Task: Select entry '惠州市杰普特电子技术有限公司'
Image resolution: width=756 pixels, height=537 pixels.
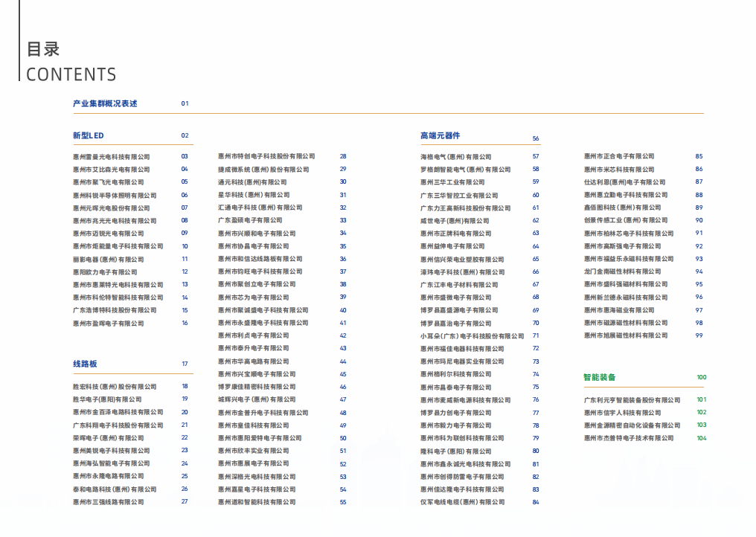Action: click(x=629, y=438)
